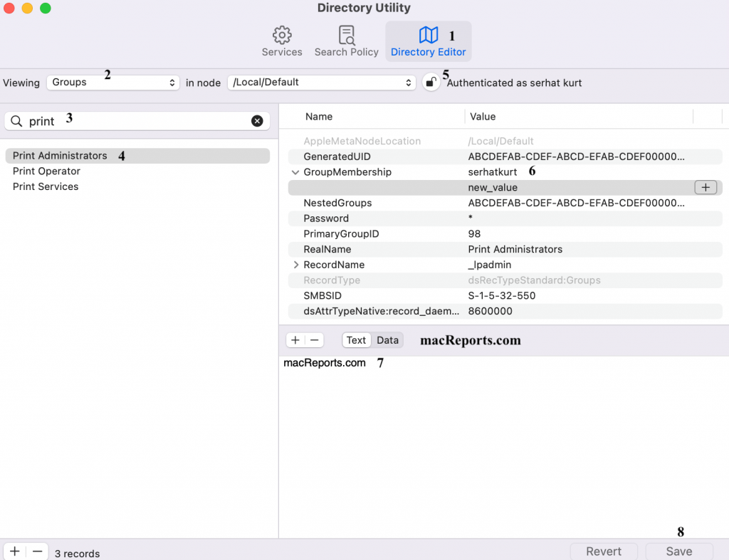
Task: Select serhatkurt membership value
Action: (493, 172)
